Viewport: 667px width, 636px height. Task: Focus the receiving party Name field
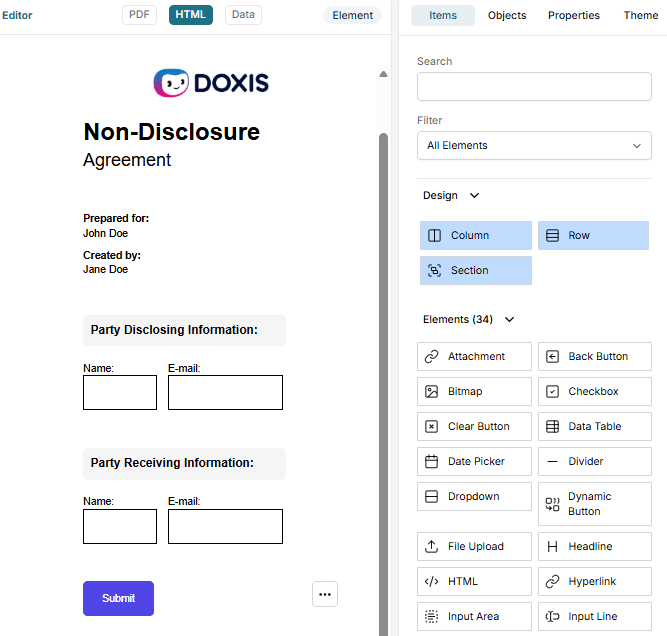pyautogui.click(x=120, y=526)
